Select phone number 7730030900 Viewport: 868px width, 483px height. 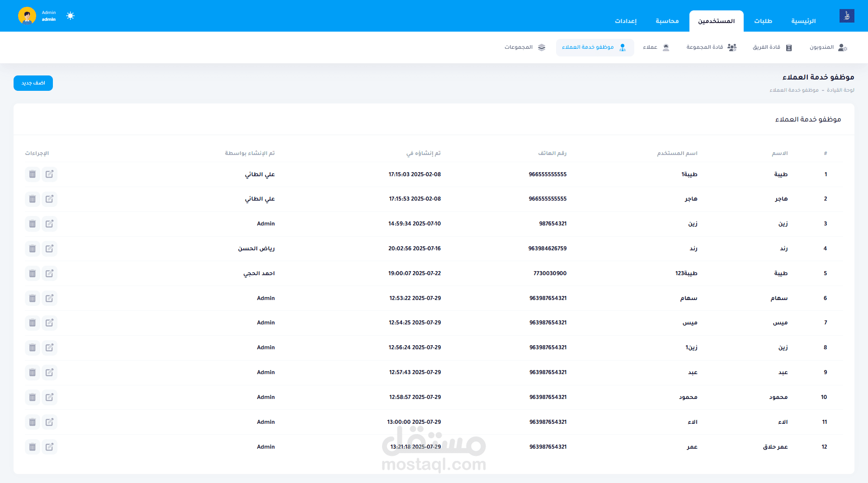point(550,273)
